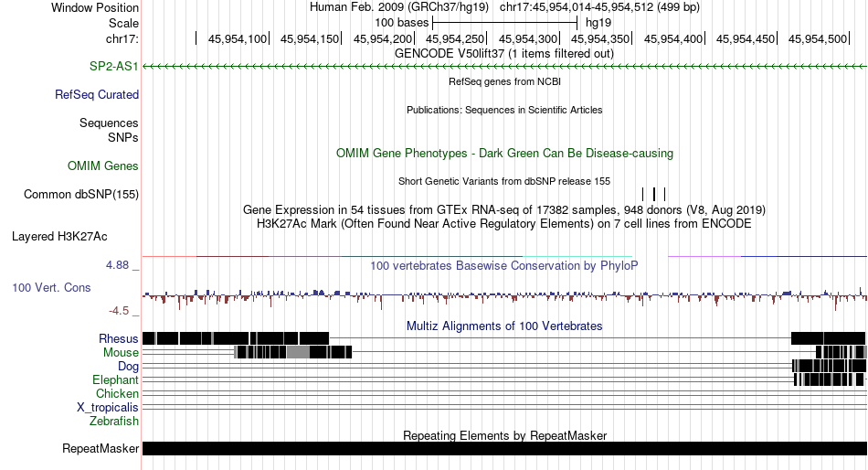Click the black RepeatMasker element bar
The image size is (868, 470).
504,448
